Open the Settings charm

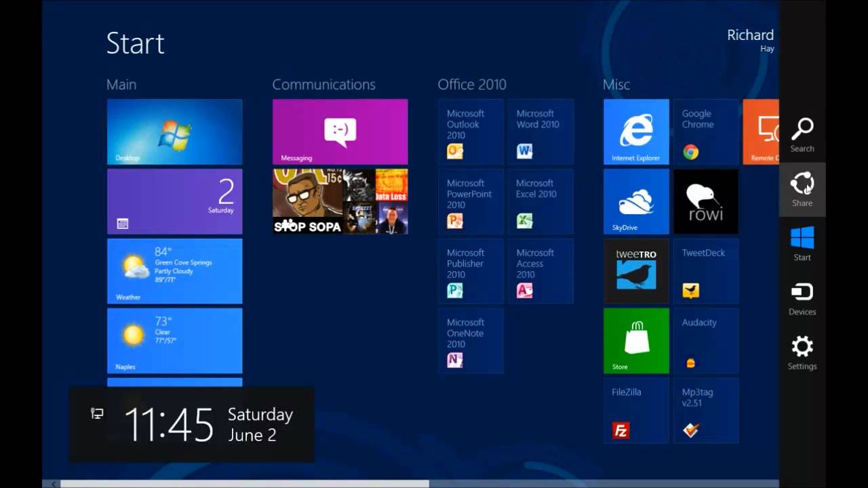click(802, 352)
